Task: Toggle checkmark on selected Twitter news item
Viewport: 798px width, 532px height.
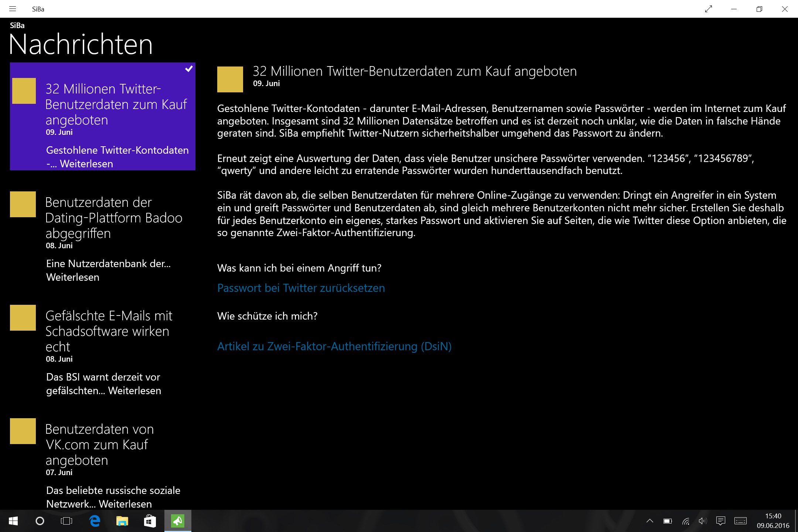Action: [x=189, y=69]
